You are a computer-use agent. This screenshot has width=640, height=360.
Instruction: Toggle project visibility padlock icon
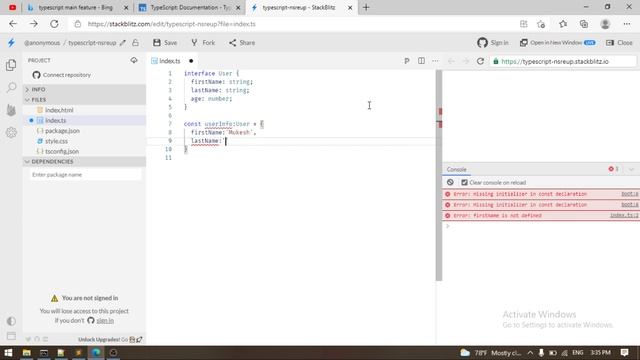point(136,42)
